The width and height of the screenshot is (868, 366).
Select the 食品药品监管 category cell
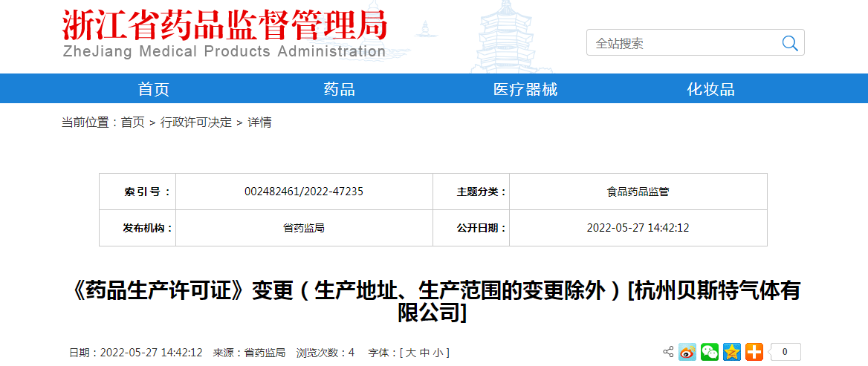point(638,192)
